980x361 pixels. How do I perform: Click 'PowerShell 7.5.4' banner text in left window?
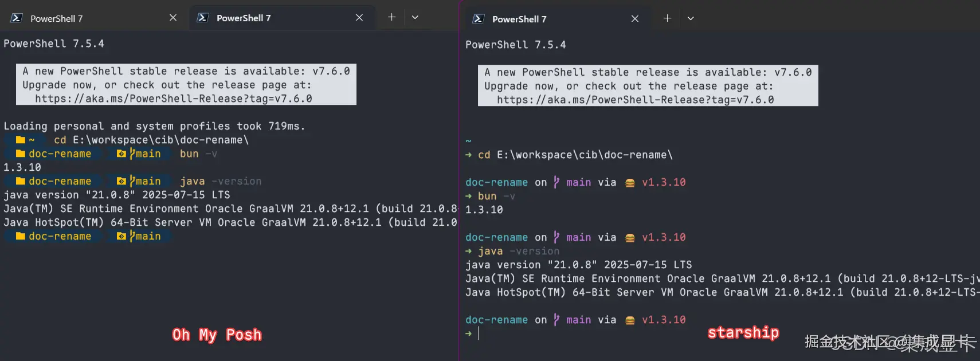(x=54, y=44)
